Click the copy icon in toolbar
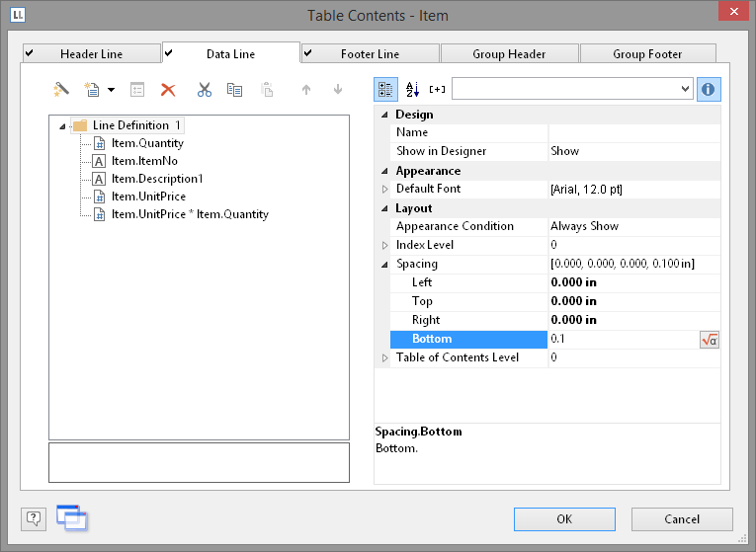Viewport: 756px width, 552px height. 234,90
